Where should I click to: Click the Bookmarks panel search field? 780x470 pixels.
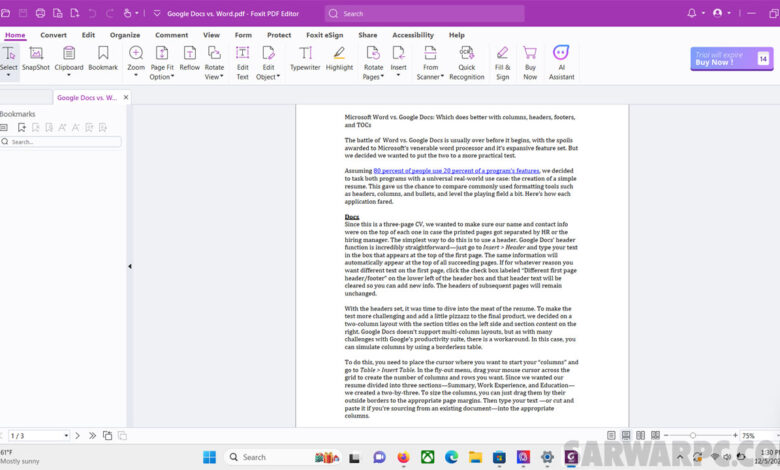click(61, 142)
